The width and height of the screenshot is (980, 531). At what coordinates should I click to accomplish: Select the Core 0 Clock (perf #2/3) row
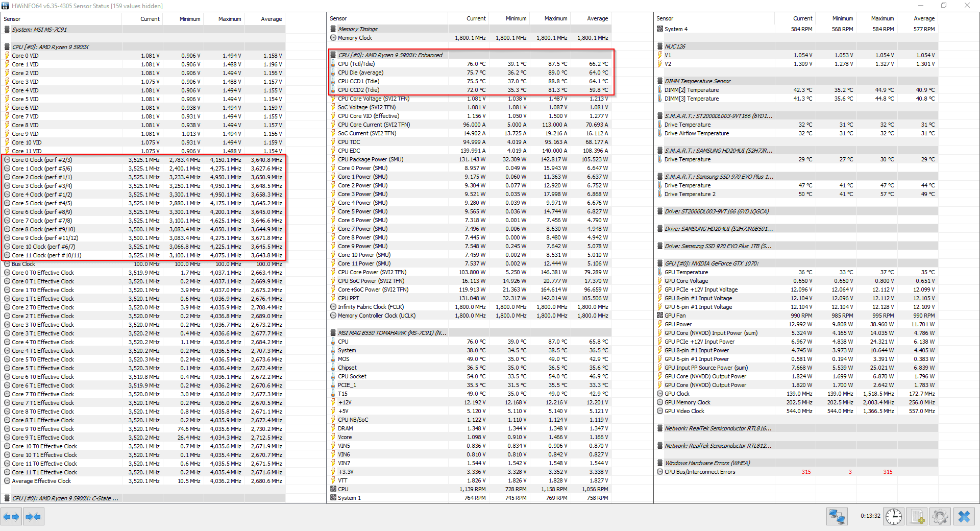[x=143, y=160]
